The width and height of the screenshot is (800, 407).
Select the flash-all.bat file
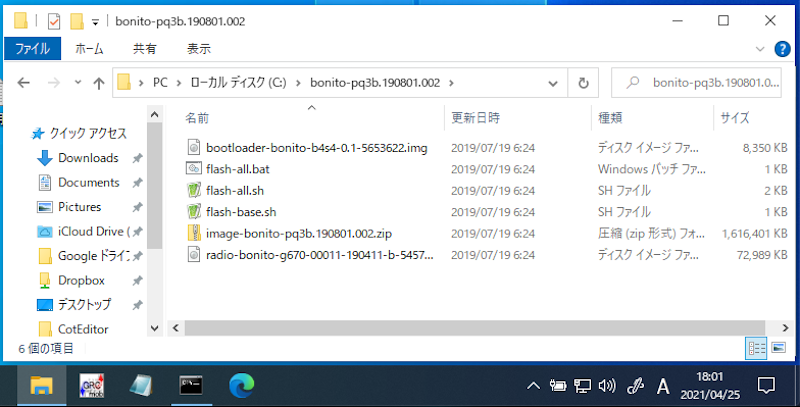(x=238, y=169)
